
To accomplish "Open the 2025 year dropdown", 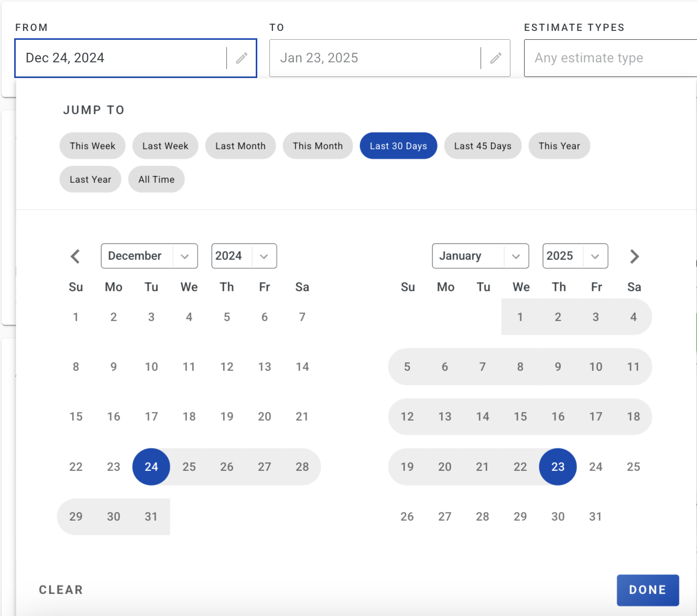I will 575,256.
